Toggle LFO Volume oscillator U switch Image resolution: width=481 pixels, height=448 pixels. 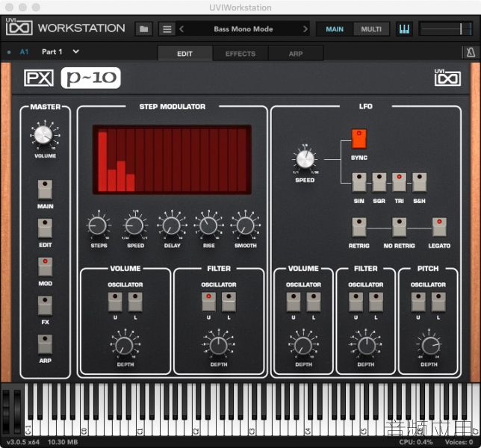pos(294,302)
